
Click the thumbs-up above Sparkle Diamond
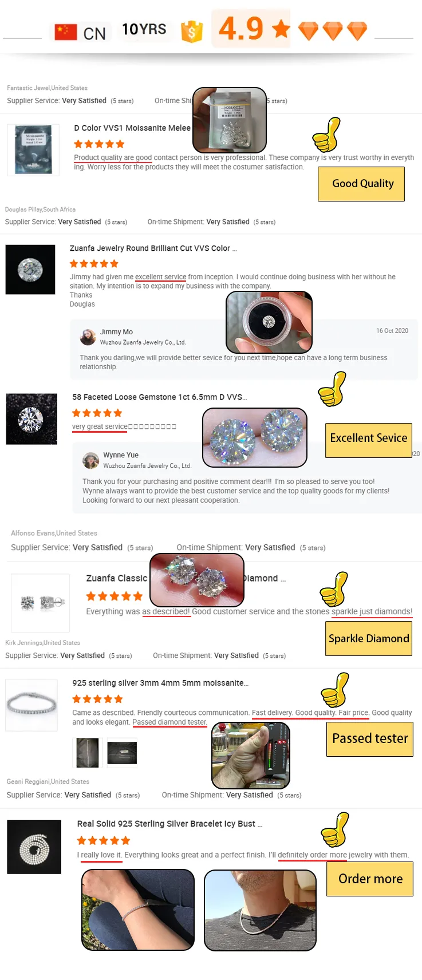(x=334, y=589)
